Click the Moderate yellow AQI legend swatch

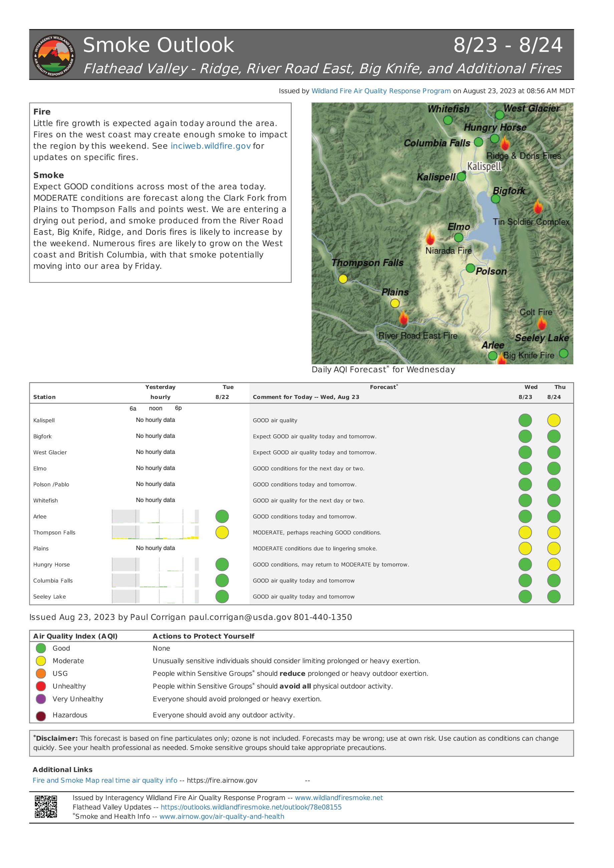pyautogui.click(x=41, y=661)
